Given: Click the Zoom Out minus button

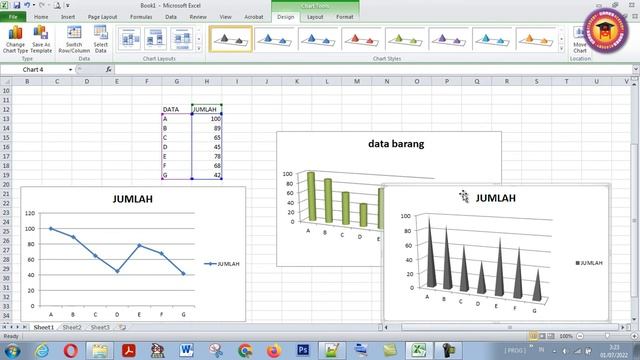Looking at the screenshot, I should coord(580,336).
